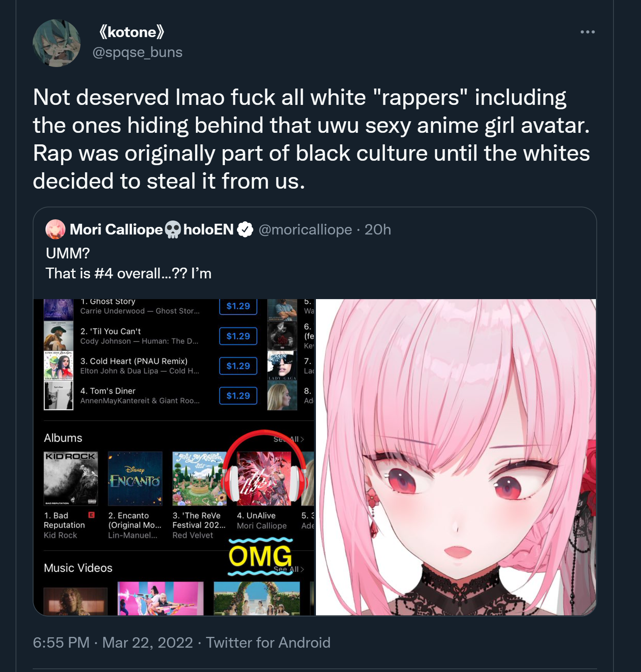Viewport: 641px width, 672px height.
Task: Click the skull emoji in quoted name
Action: click(x=173, y=229)
